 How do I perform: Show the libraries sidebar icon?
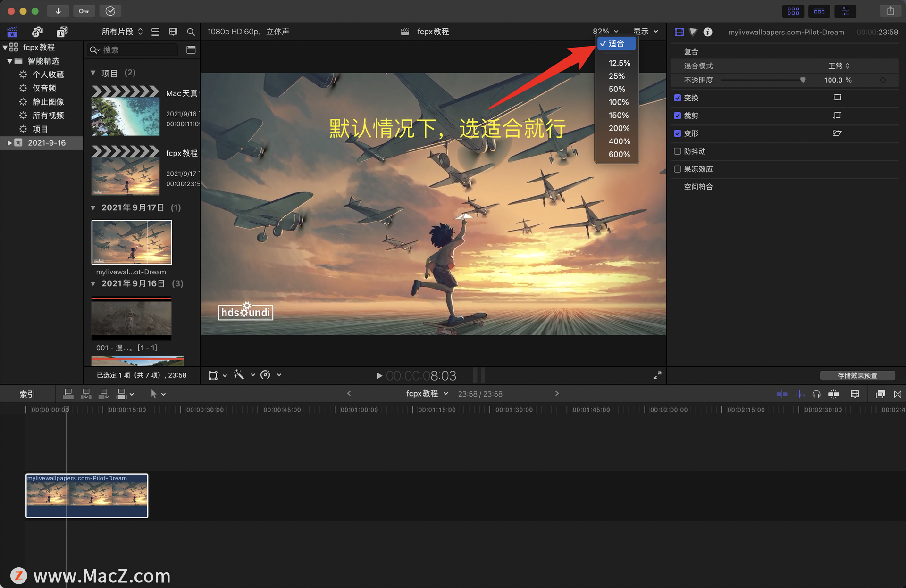click(12, 32)
